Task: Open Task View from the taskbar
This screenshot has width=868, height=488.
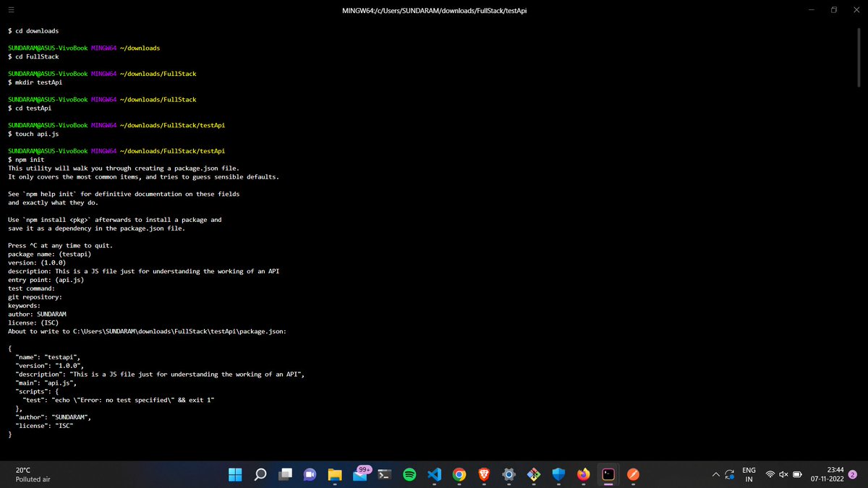Action: click(284, 474)
